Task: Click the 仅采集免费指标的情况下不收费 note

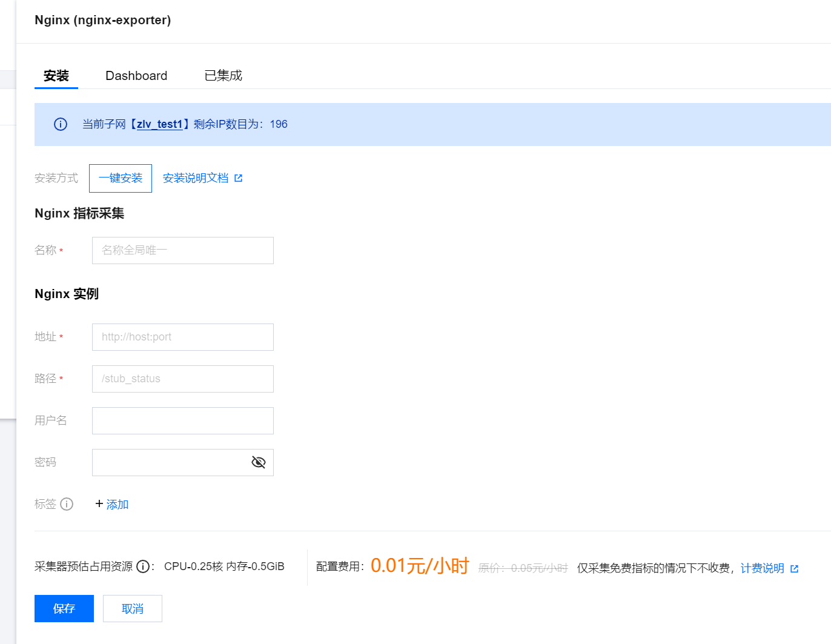Action: pyautogui.click(x=654, y=568)
